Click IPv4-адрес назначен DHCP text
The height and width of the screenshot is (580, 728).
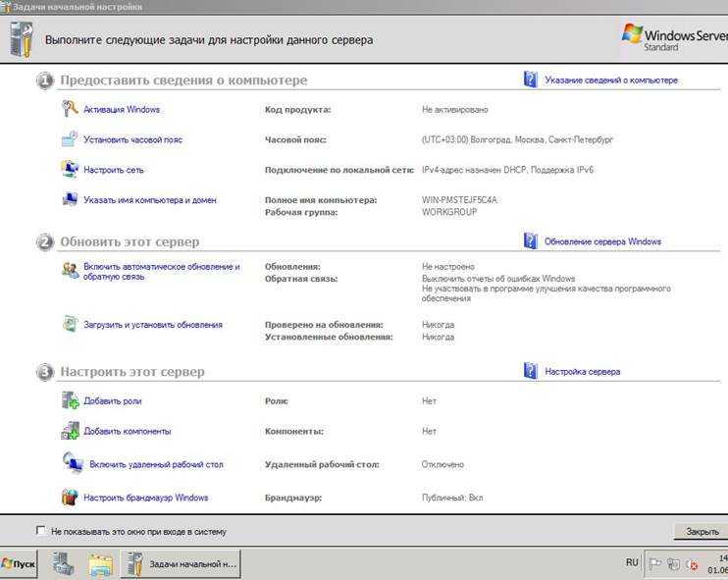(x=507, y=170)
